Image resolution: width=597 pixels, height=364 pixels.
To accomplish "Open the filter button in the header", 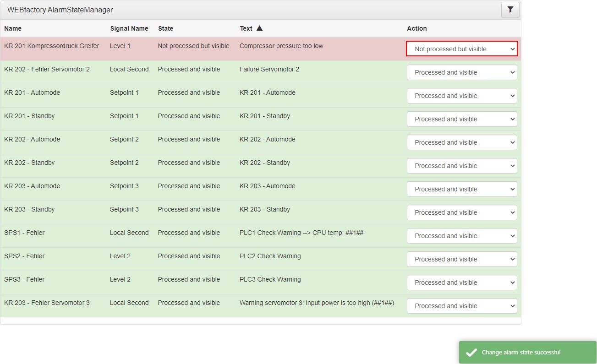I will tap(510, 10).
